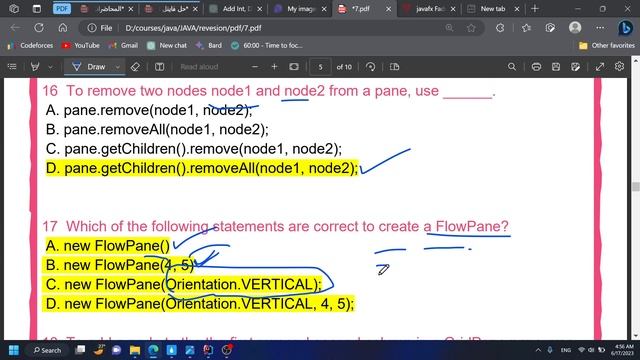Toggle the two-page view layout
The height and width of the screenshot is (360, 640).
point(394,67)
